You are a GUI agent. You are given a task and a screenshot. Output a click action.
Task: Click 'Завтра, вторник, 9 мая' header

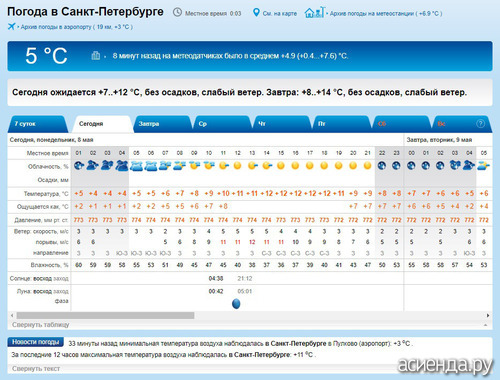[439, 140]
